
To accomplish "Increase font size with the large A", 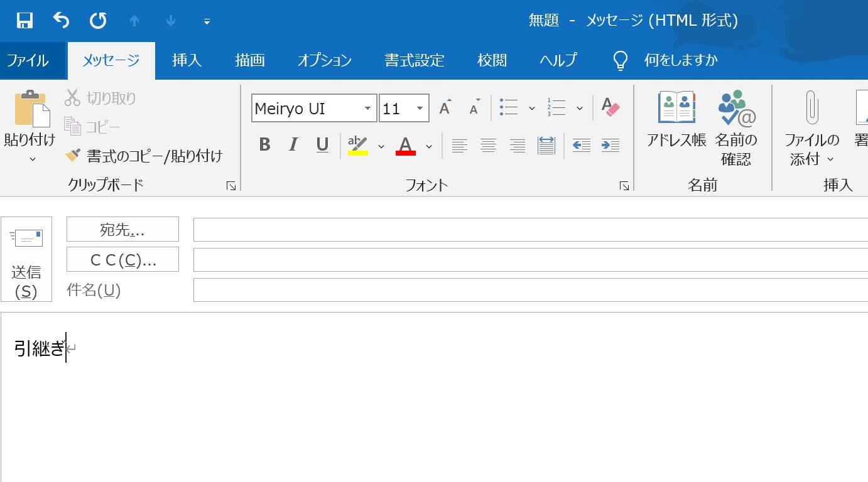I will (x=445, y=107).
